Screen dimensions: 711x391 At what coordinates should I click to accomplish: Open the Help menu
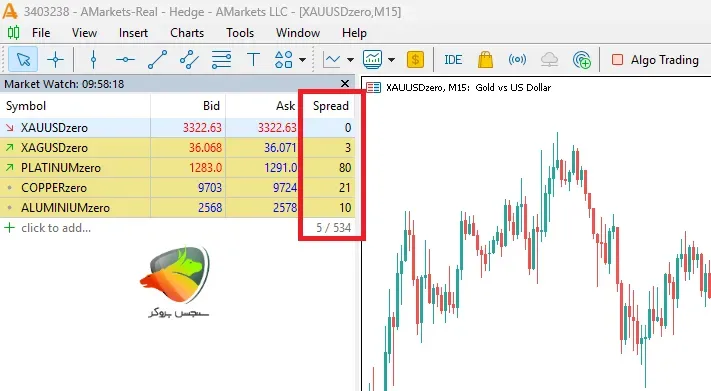354,33
